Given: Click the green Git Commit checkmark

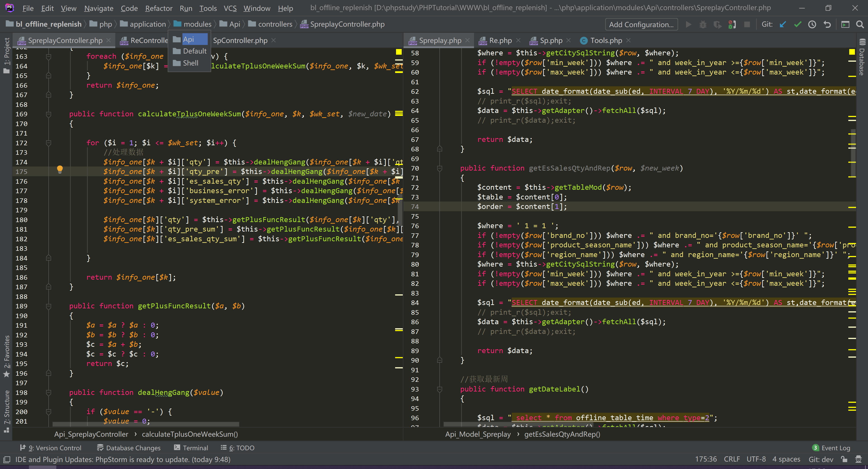Looking at the screenshot, I should (797, 24).
